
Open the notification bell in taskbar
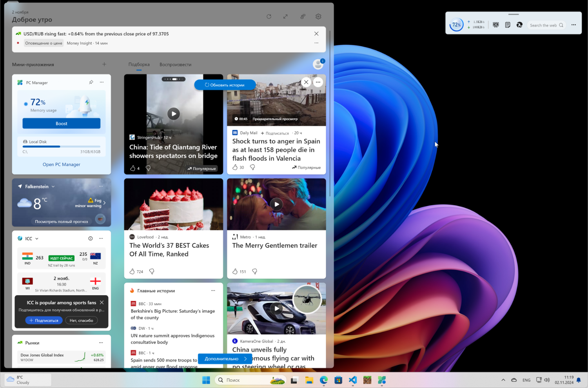579,380
